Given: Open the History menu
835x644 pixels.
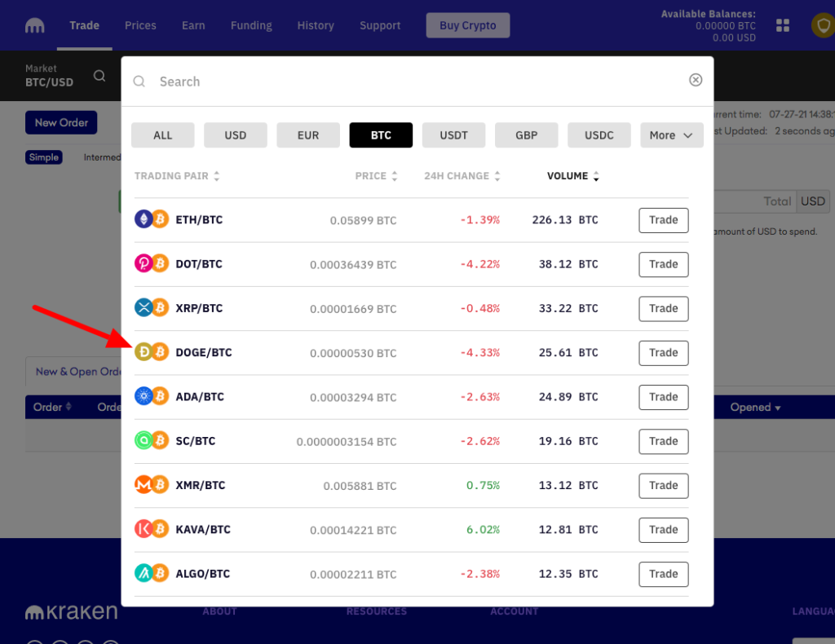Looking at the screenshot, I should 316,25.
